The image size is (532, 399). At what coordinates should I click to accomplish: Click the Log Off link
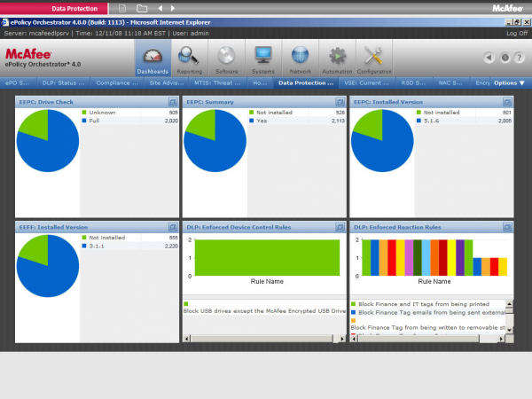[x=517, y=34]
